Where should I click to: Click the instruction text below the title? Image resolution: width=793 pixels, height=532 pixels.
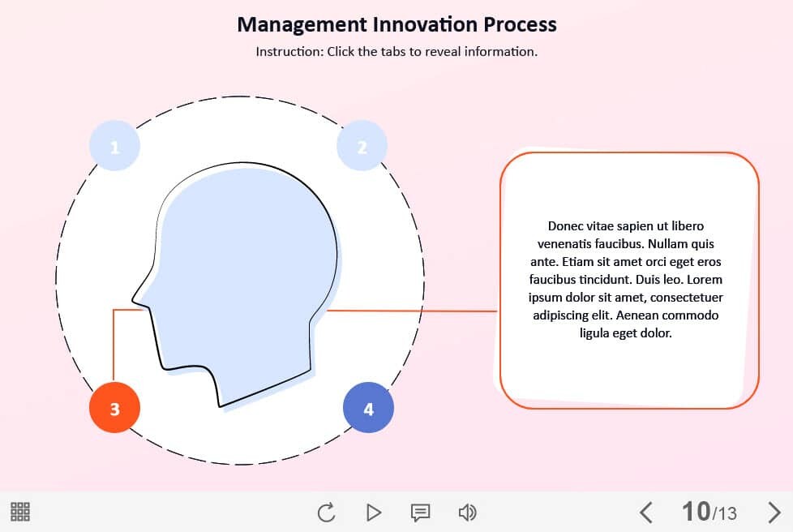(396, 52)
